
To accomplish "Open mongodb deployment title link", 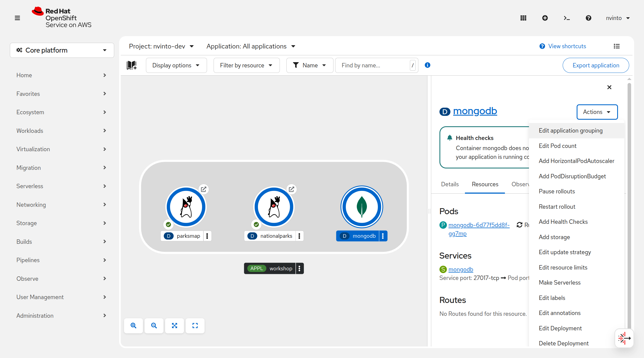I will (x=475, y=111).
